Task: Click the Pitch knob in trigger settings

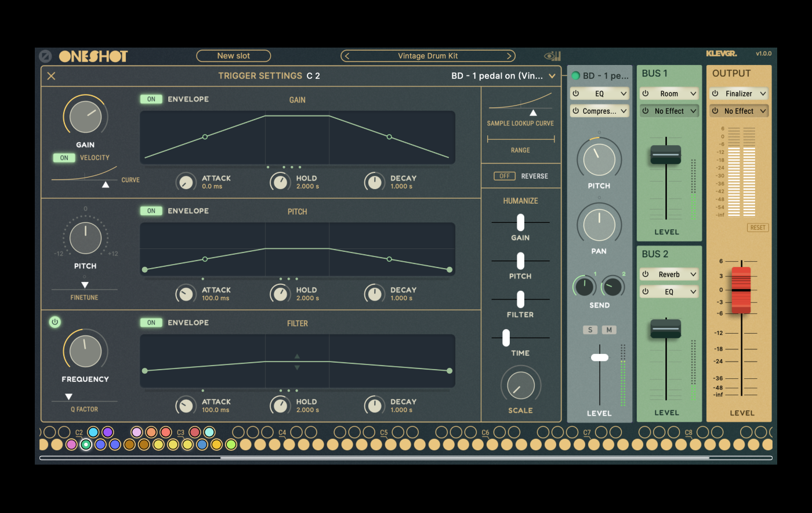Action: (85, 238)
